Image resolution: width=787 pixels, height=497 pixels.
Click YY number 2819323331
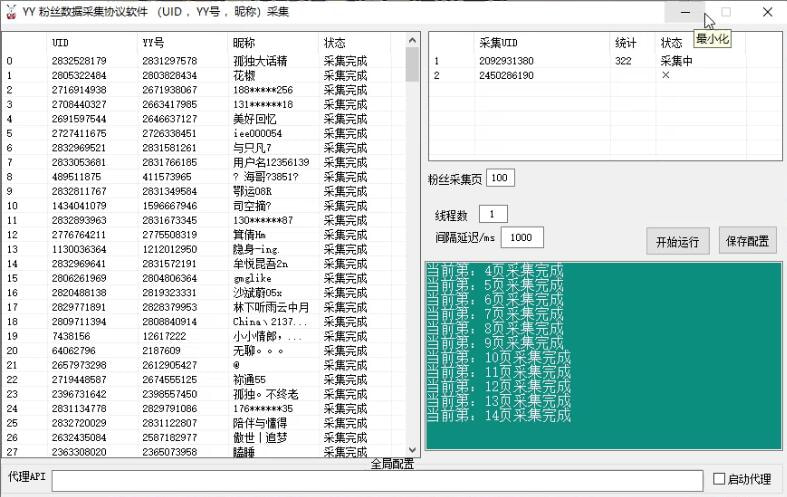tap(170, 293)
